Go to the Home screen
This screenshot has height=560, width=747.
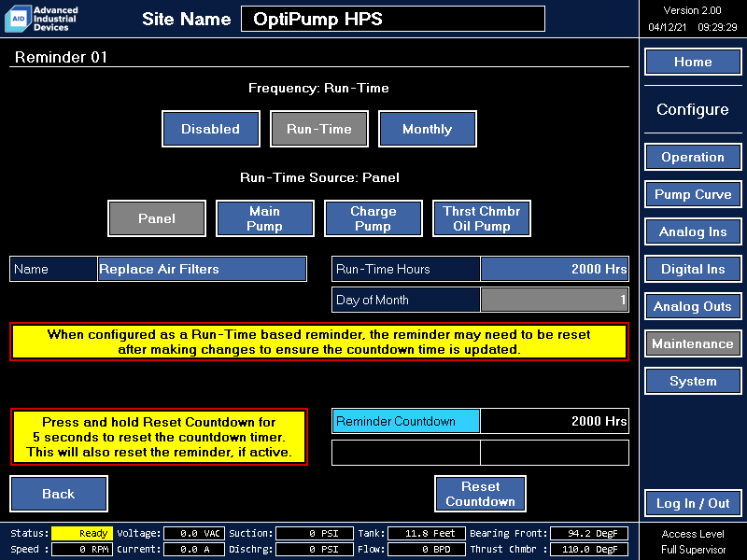tap(693, 62)
